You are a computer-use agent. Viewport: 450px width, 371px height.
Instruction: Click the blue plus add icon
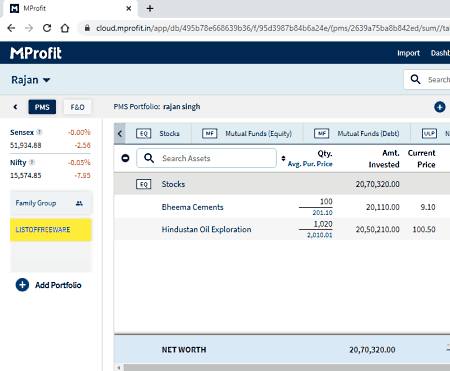(440, 107)
